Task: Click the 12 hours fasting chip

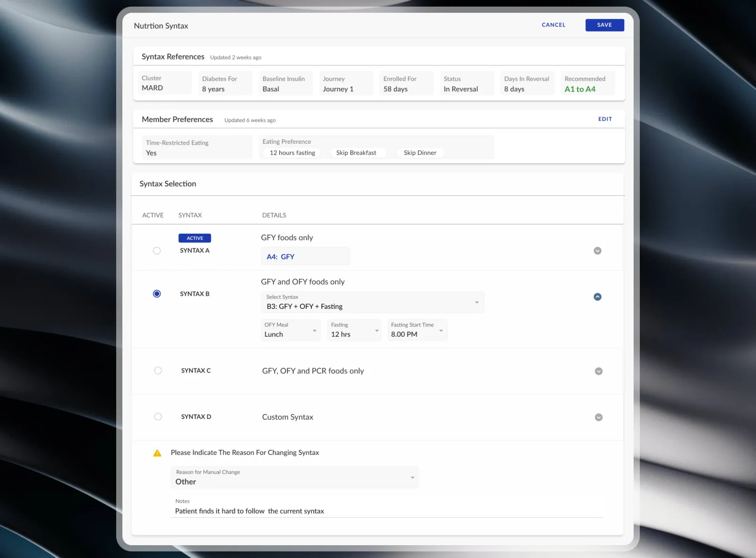Action: point(292,153)
